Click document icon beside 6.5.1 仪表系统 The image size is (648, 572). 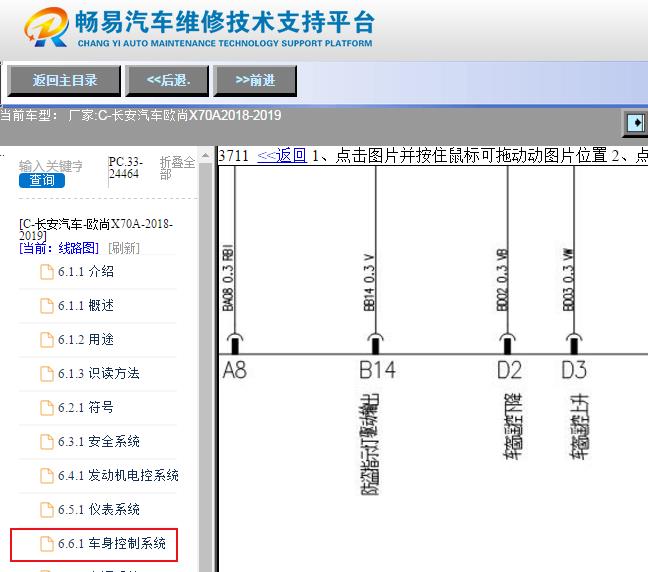click(x=47, y=510)
